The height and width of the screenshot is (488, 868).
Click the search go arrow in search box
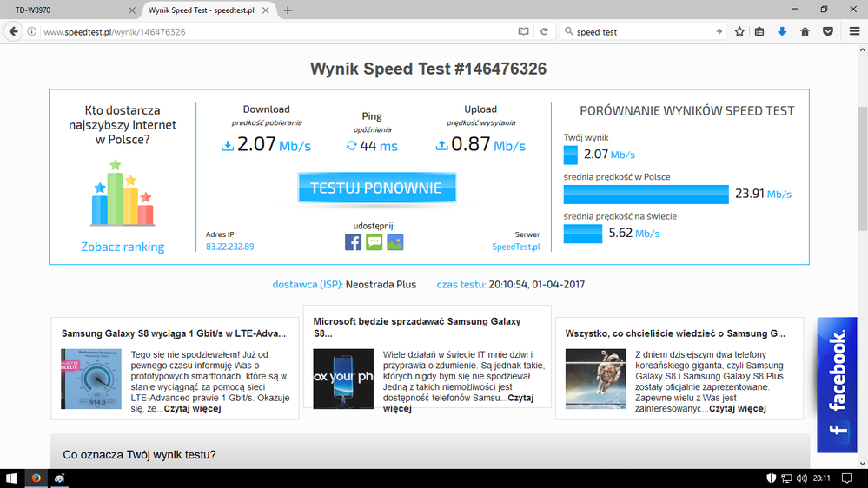[x=719, y=31]
